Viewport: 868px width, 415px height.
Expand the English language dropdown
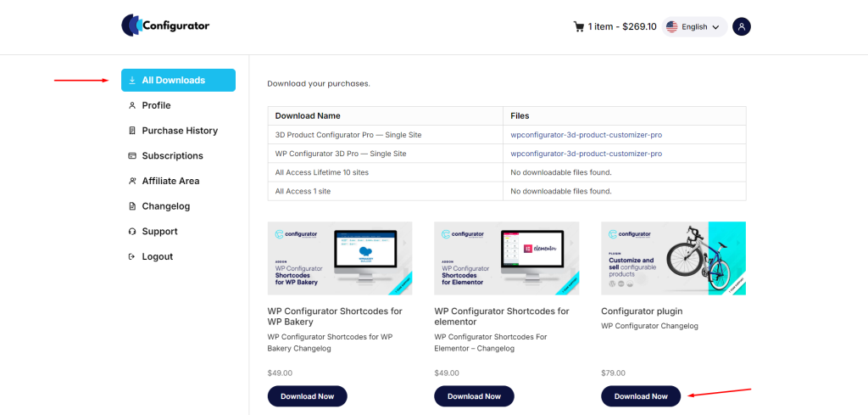695,26
